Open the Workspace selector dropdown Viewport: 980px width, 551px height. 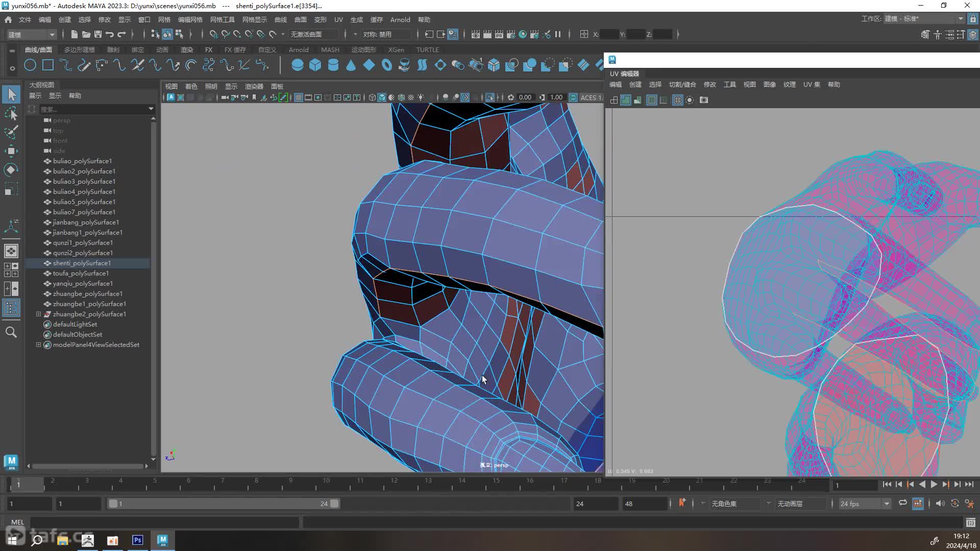[x=924, y=19]
